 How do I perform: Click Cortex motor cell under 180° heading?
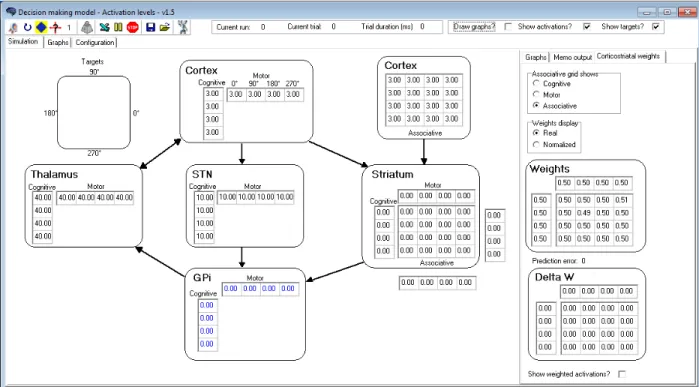tap(273, 95)
